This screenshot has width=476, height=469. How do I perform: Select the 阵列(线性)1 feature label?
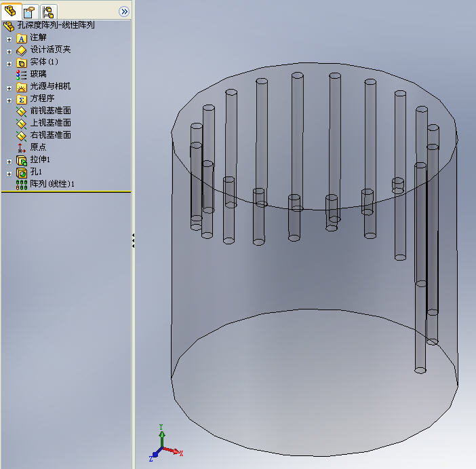click(52, 183)
